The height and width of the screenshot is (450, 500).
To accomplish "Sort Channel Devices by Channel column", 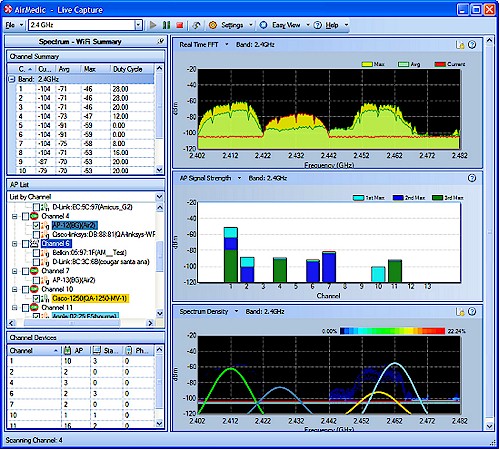I will pos(34,351).
